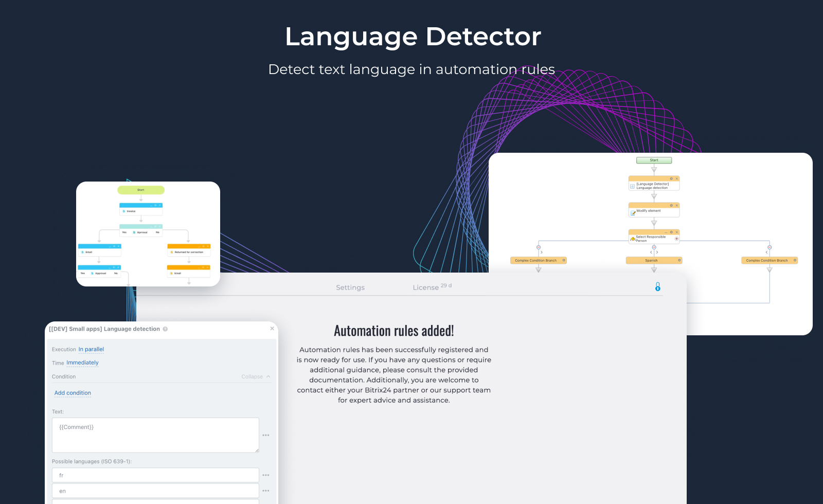823x504 pixels.
Task: Delete the Modify element block
Action: (x=677, y=205)
